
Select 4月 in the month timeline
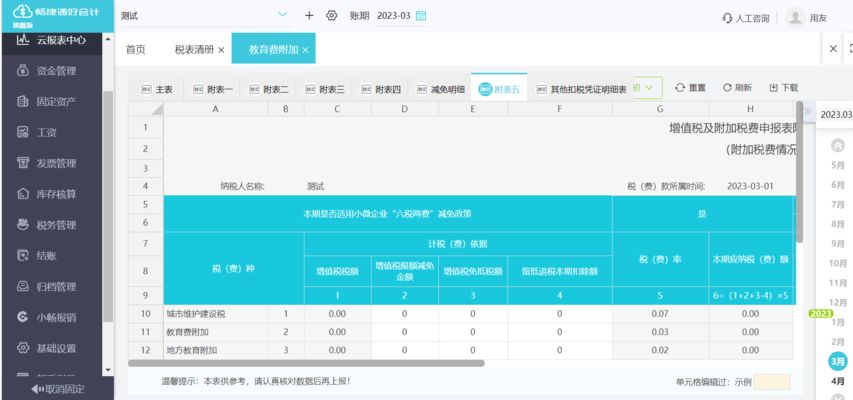tap(838, 381)
